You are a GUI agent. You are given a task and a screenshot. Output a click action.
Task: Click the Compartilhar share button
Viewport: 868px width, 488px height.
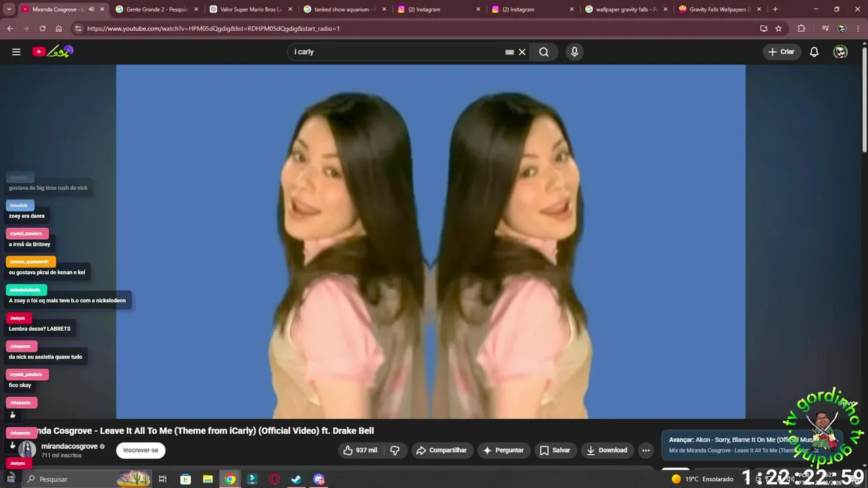pos(441,450)
